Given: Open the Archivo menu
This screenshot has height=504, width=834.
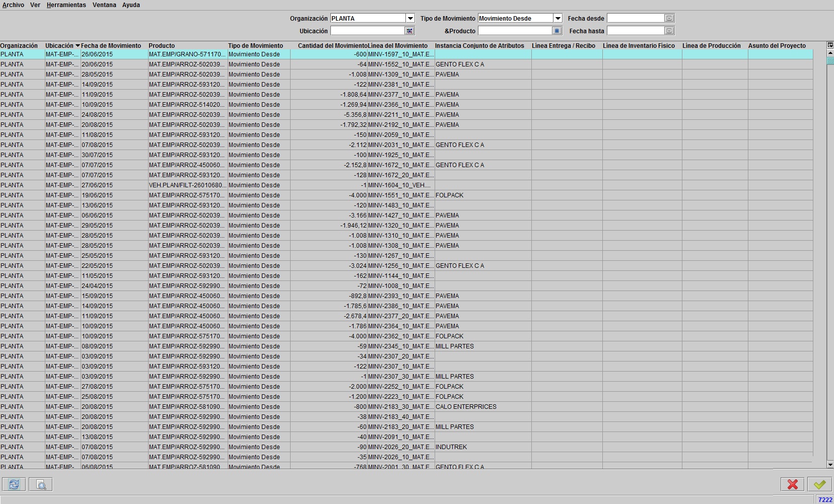Looking at the screenshot, I should [13, 5].
